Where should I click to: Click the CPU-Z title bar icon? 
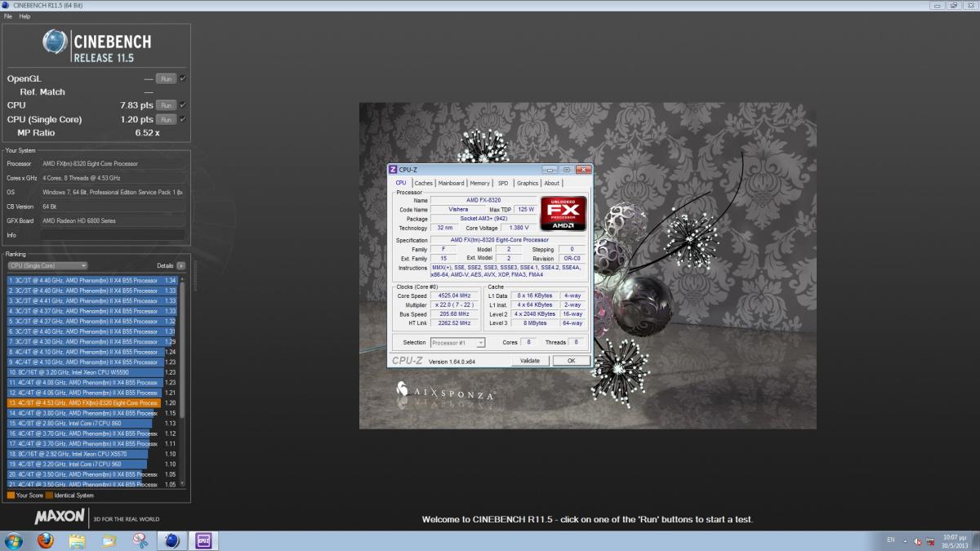[x=393, y=169]
